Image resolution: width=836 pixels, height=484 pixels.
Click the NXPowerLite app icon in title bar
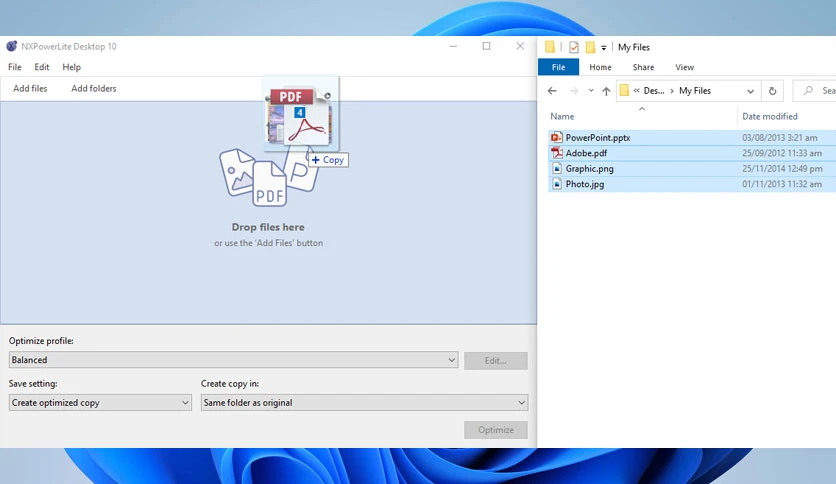(12, 46)
